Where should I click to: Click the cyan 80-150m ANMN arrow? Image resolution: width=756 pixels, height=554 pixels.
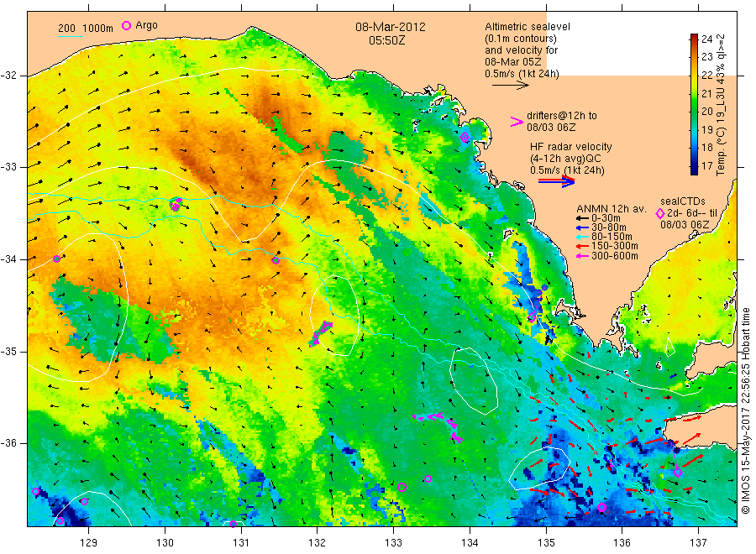(582, 237)
